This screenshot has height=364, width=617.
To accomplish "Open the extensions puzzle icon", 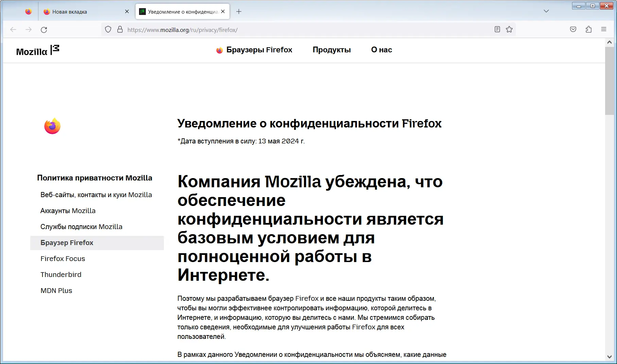I will (588, 30).
